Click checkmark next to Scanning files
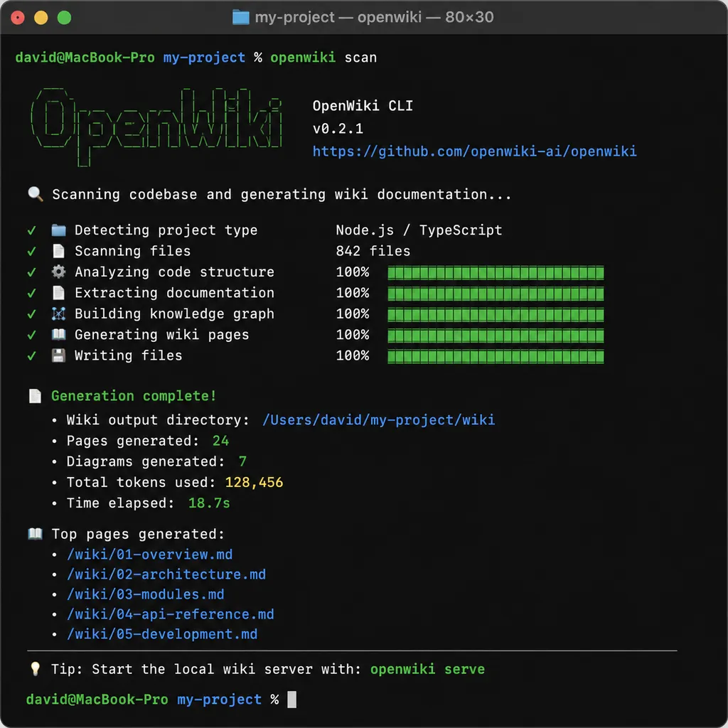 coord(31,251)
